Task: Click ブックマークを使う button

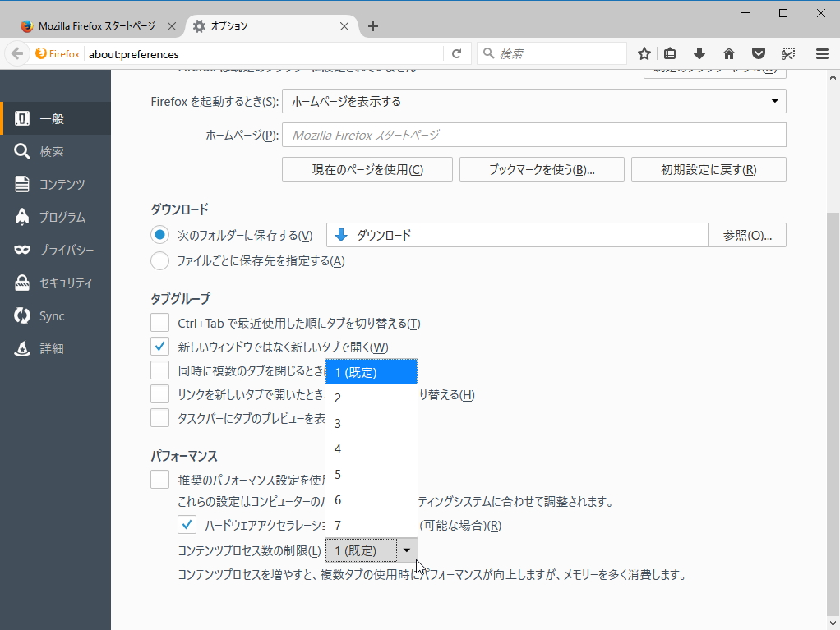Action: [x=542, y=169]
